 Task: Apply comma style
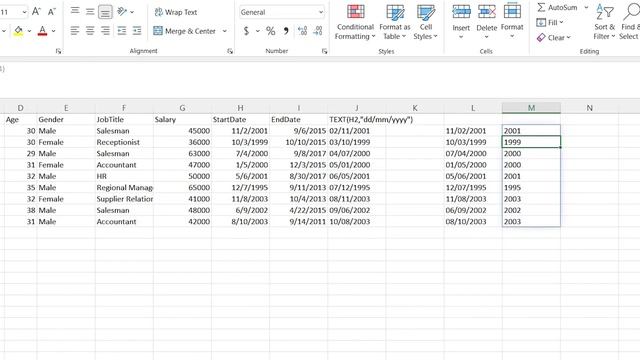point(286,31)
